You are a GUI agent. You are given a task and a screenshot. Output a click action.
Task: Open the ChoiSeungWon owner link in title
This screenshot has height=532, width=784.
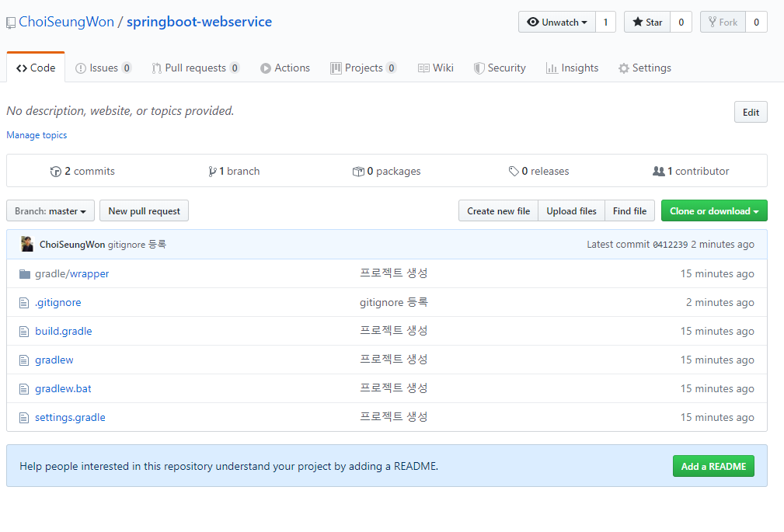(x=67, y=22)
